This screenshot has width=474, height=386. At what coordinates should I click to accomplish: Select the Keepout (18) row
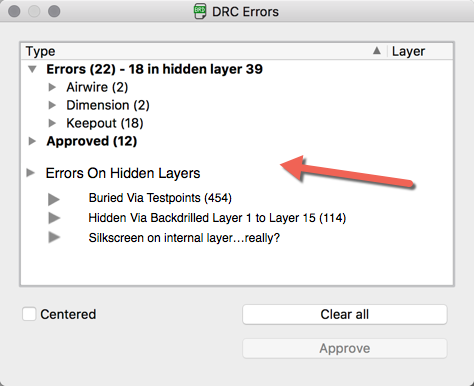(237, 123)
